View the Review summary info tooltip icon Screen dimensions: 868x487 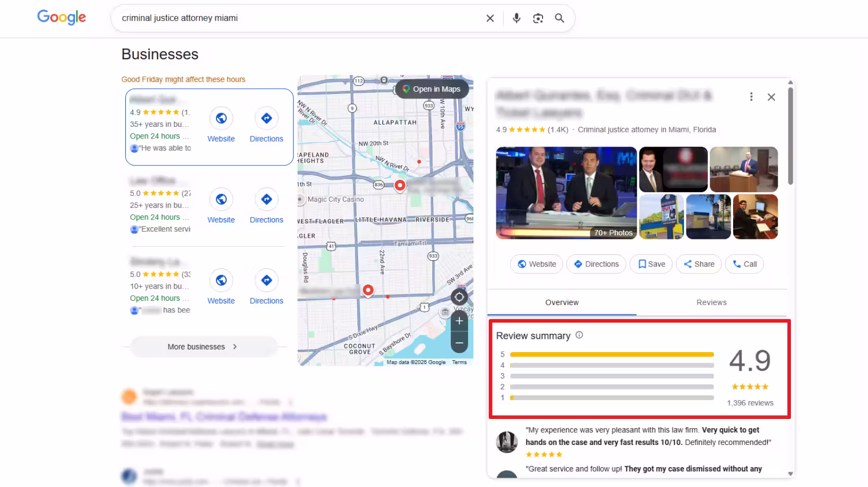(x=579, y=335)
